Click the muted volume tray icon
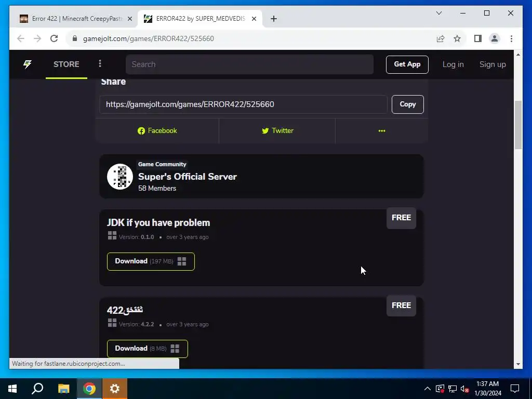The width and height of the screenshot is (532, 399). [x=464, y=389]
